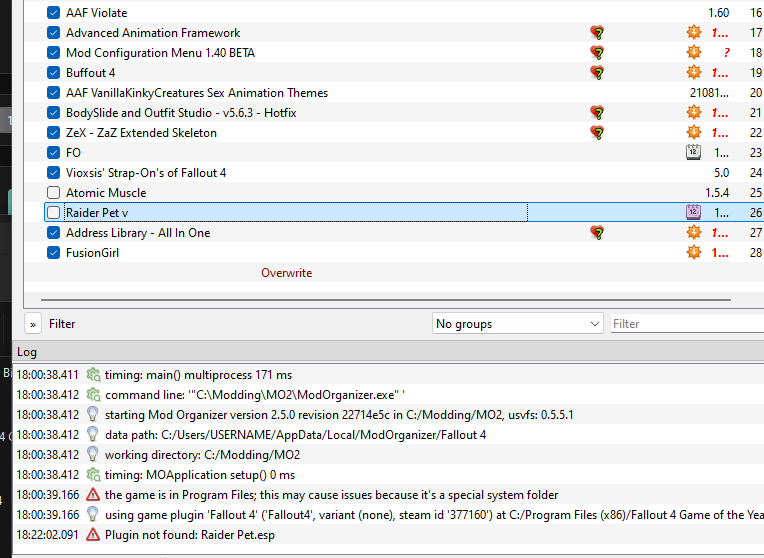The height and width of the screenshot is (558, 764).
Task: Click the mod list horizontal scrollbar
Action: click(386, 300)
